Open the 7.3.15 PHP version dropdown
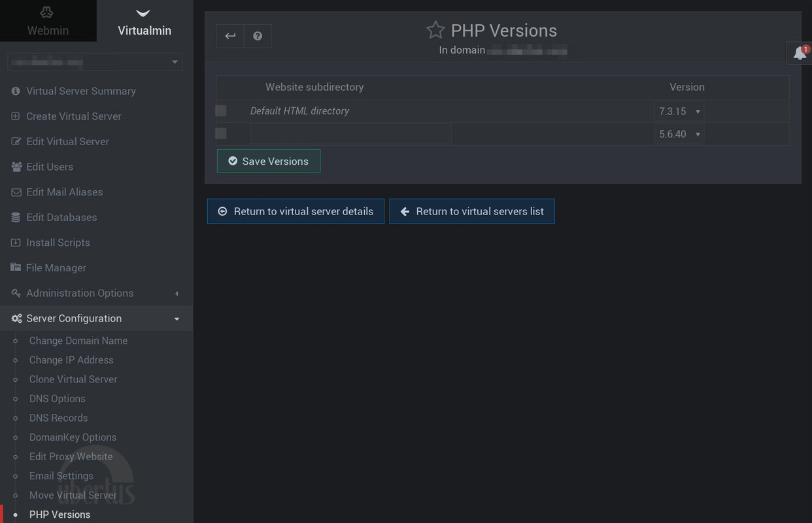Screen dimensions: 812x523 point(679,111)
